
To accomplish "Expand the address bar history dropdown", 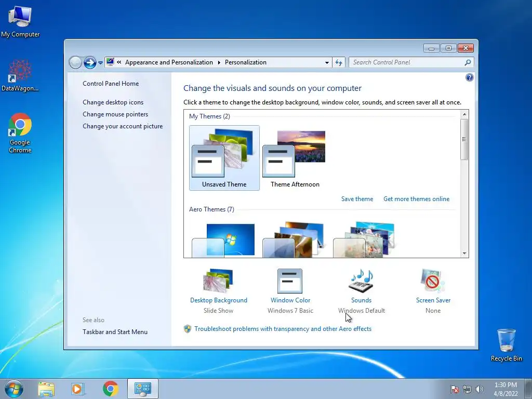I will point(327,62).
